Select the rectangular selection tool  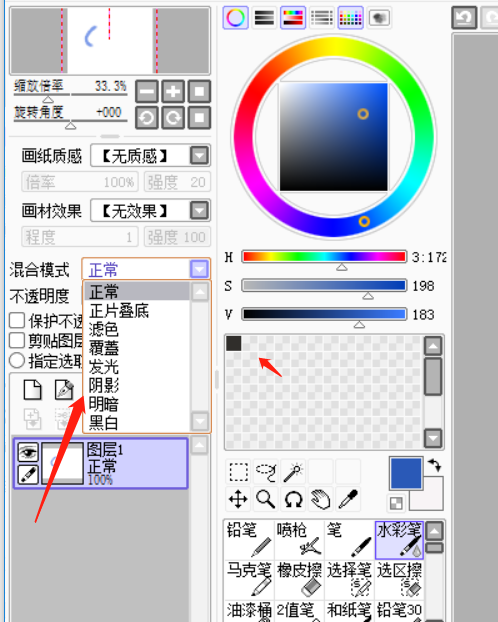(x=238, y=471)
